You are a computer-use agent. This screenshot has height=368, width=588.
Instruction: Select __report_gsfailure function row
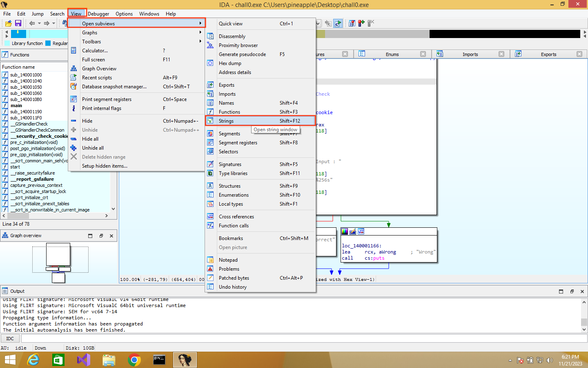point(32,179)
